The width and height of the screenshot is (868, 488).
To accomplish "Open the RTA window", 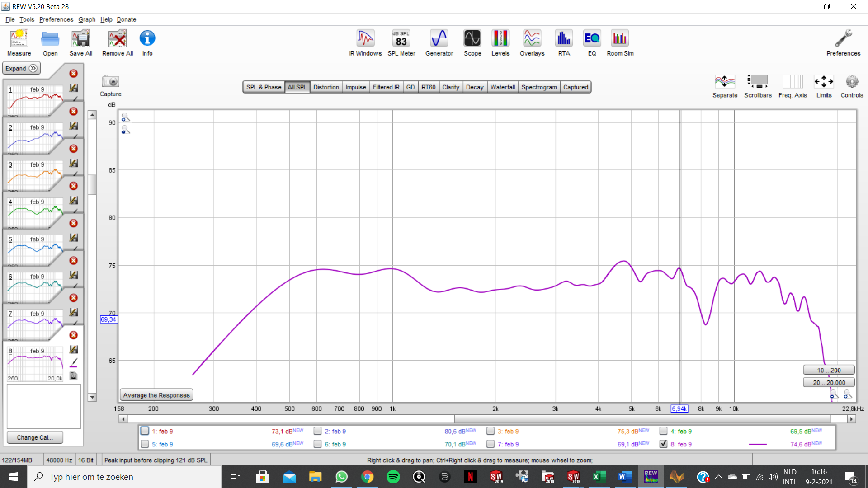I will [x=564, y=43].
